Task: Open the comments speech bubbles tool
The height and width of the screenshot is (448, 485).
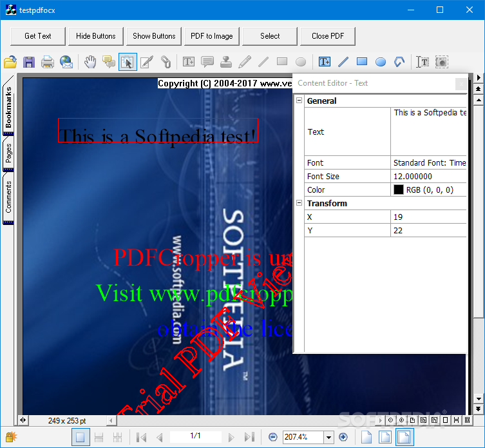Action: (x=109, y=62)
